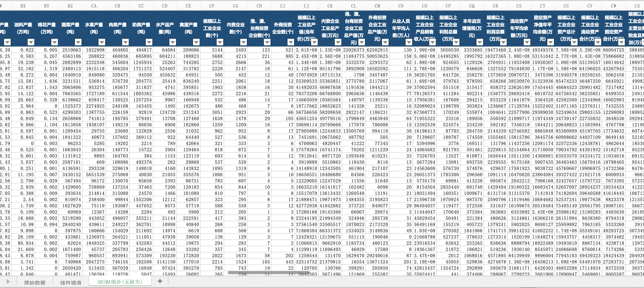Show filter options for 肉类产量(吨)
644x288 pixels.
125,42
